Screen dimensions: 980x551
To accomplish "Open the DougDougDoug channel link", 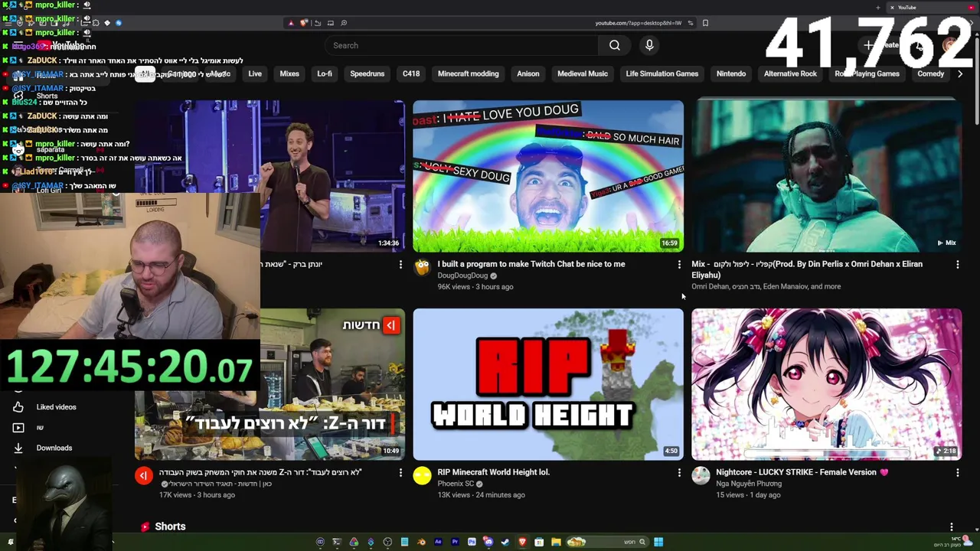I will [462, 275].
